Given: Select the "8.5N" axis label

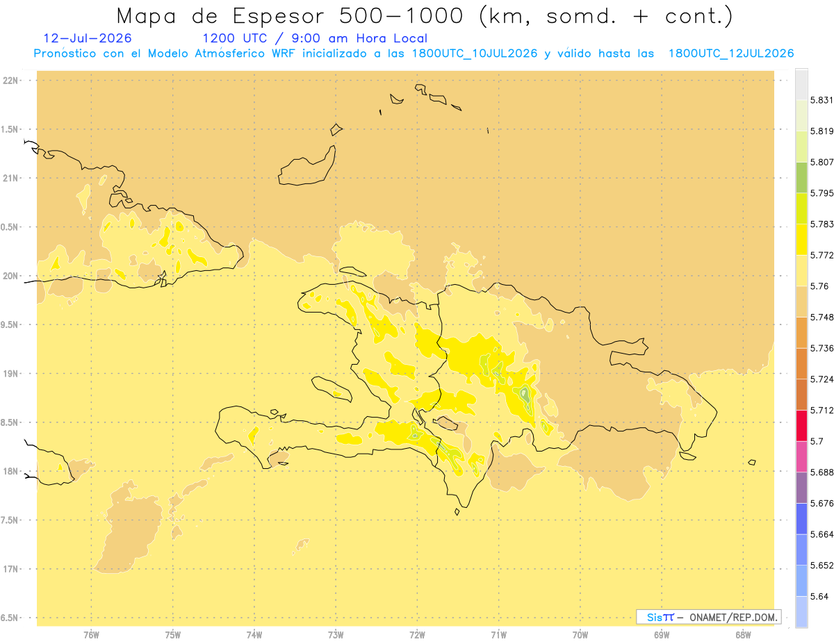Looking at the screenshot, I should 10,422.
